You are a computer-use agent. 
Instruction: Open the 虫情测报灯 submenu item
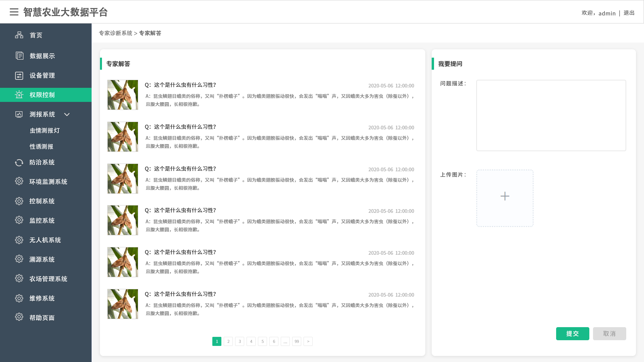[x=45, y=131]
